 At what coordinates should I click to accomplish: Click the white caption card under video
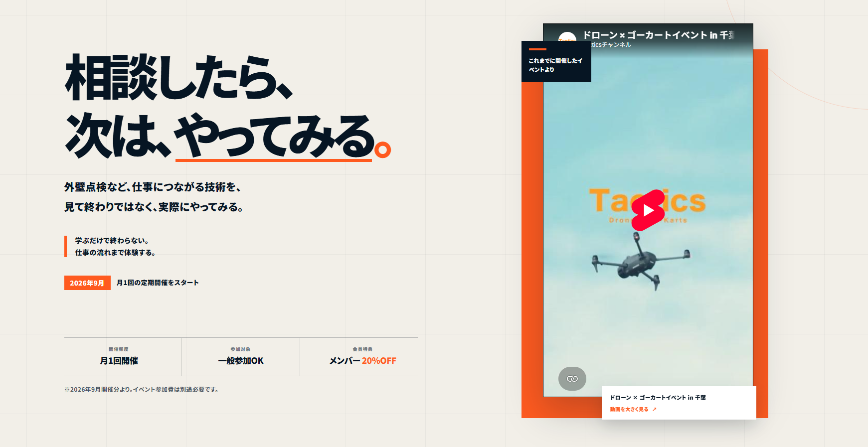click(679, 403)
